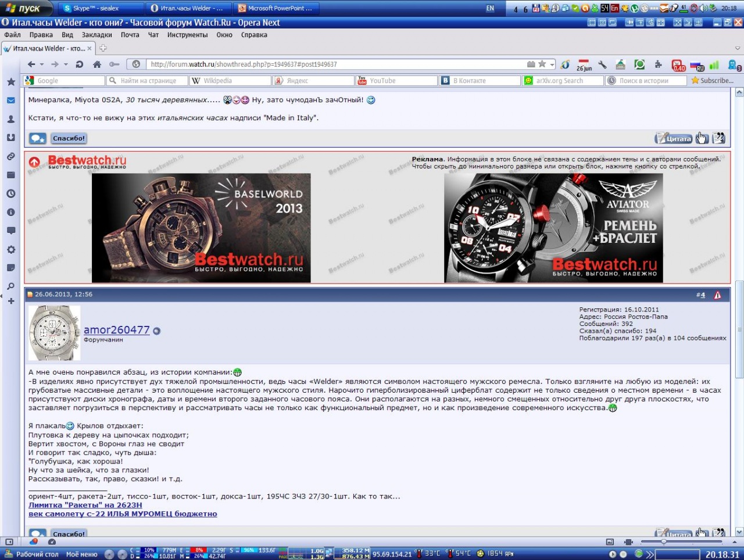Click the Wikipedia search field
This screenshot has height=560, width=744.
pos(230,81)
